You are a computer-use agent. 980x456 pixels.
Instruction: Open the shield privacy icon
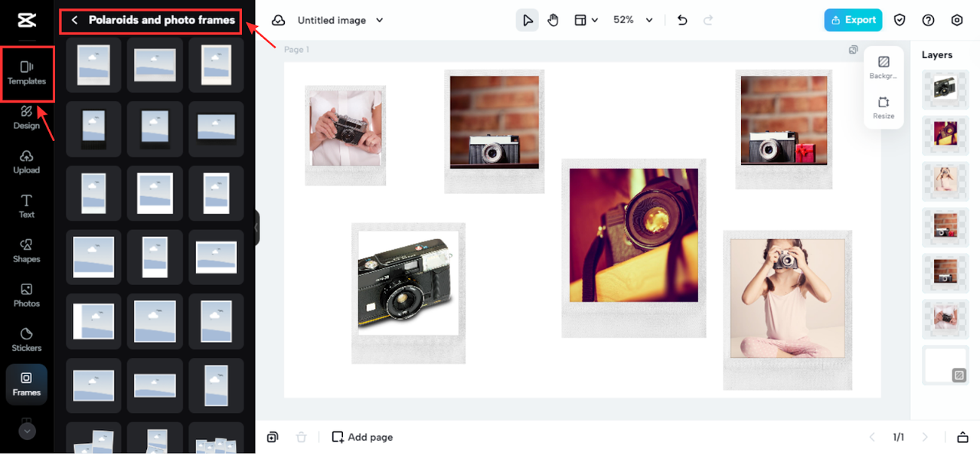900,21
